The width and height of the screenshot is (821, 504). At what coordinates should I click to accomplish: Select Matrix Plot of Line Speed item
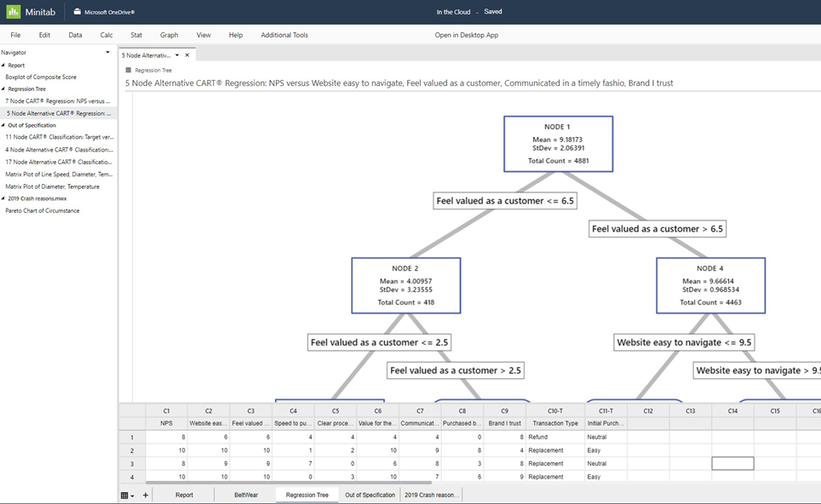pyautogui.click(x=59, y=175)
